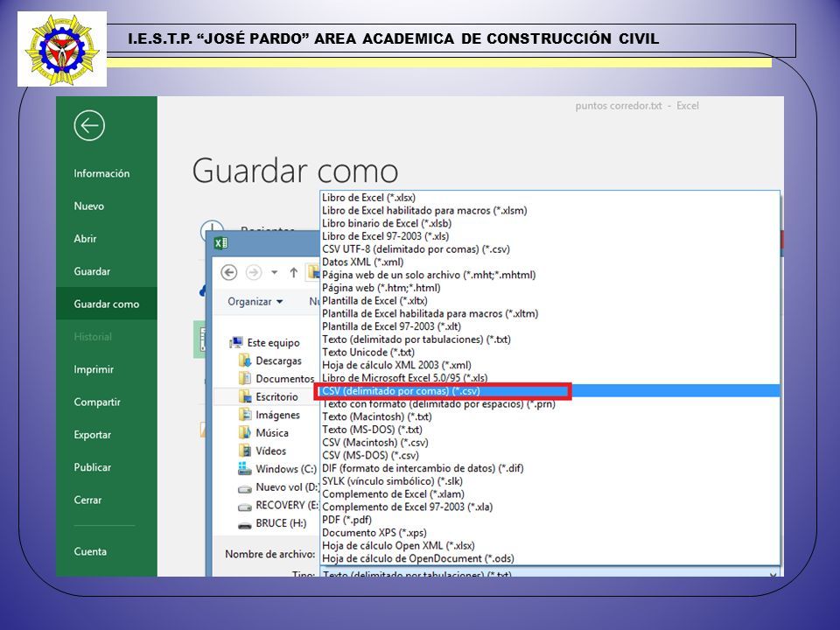Select Descargas in navigation tree

278,360
